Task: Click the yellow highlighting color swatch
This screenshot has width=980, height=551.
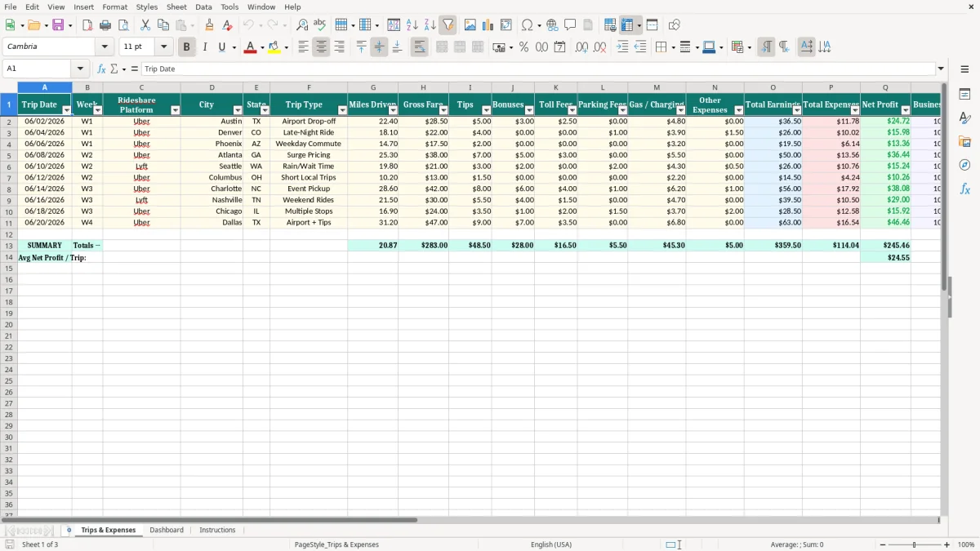Action: point(274,47)
